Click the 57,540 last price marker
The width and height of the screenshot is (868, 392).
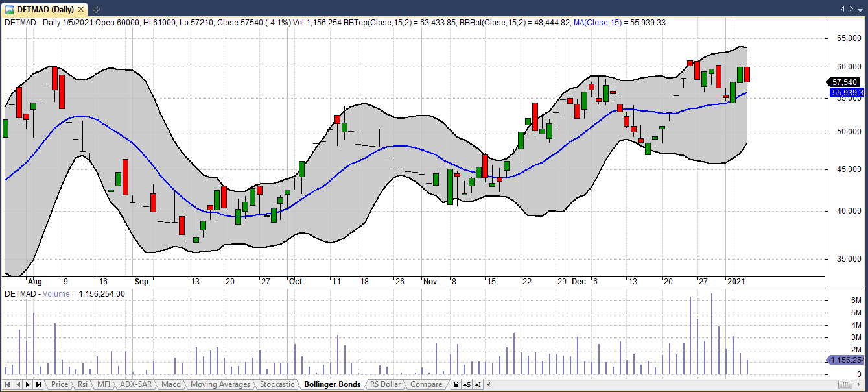pyautogui.click(x=845, y=82)
